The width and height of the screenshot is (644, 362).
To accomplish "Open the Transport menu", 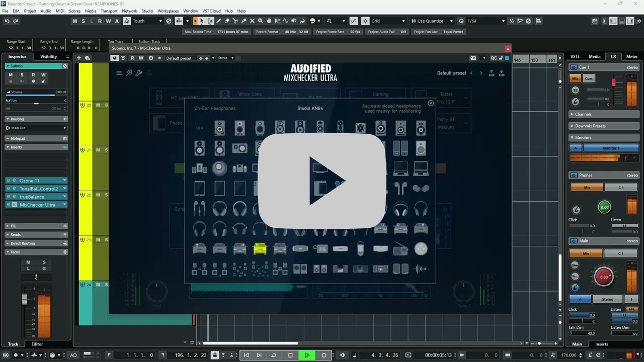I will (109, 11).
